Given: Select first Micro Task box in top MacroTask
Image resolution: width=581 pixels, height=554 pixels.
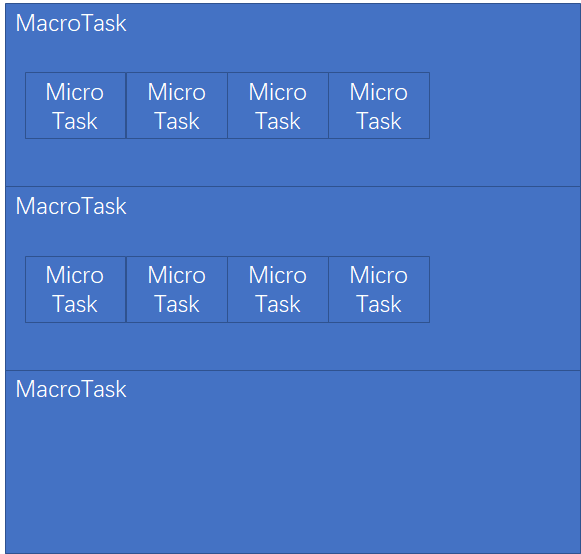Looking at the screenshot, I should click(76, 106).
